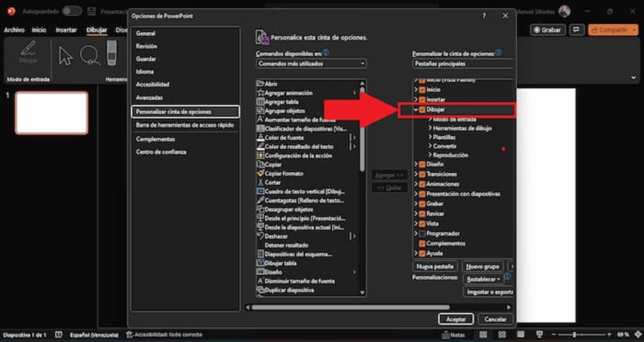Expand the Herramientas de dibujo group
Image resolution: width=644 pixels, height=342 pixels.
[x=430, y=128]
